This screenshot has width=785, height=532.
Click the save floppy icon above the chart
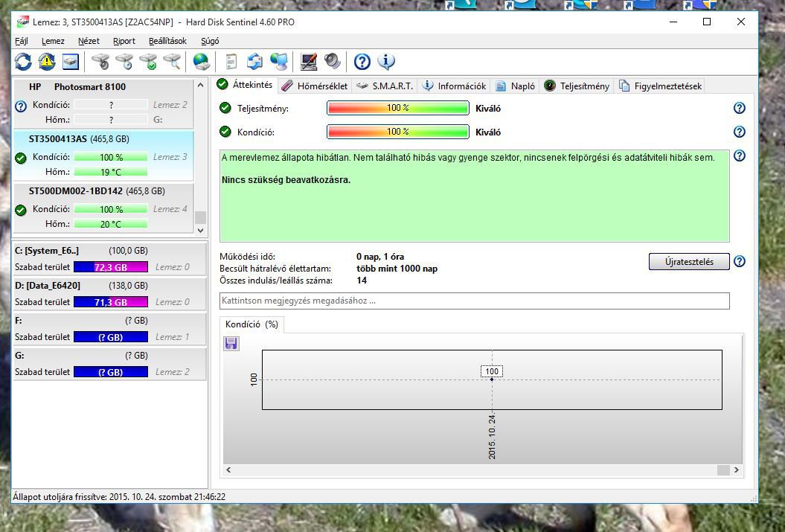[x=231, y=343]
